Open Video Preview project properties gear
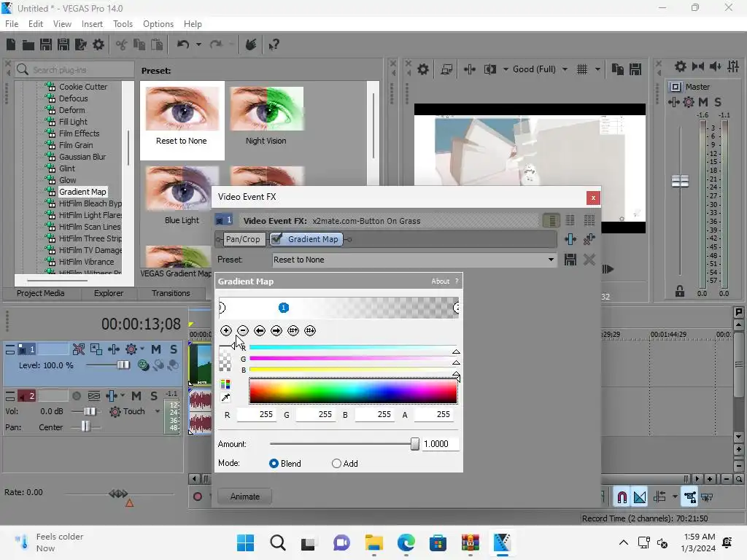Viewport: 747px width, 560px height. click(x=423, y=69)
